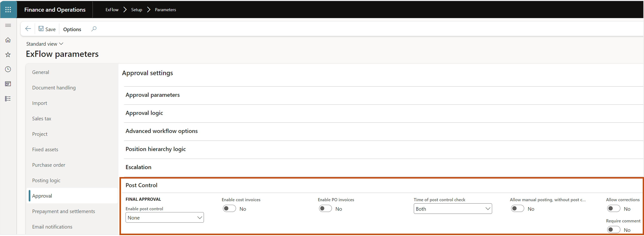Click the search magnifier icon

click(x=94, y=29)
